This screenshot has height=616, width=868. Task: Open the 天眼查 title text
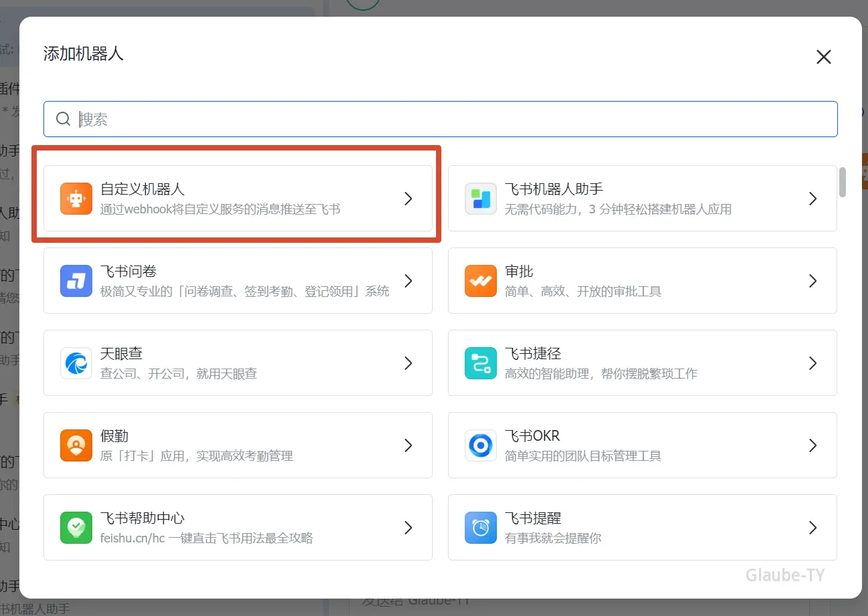click(122, 354)
